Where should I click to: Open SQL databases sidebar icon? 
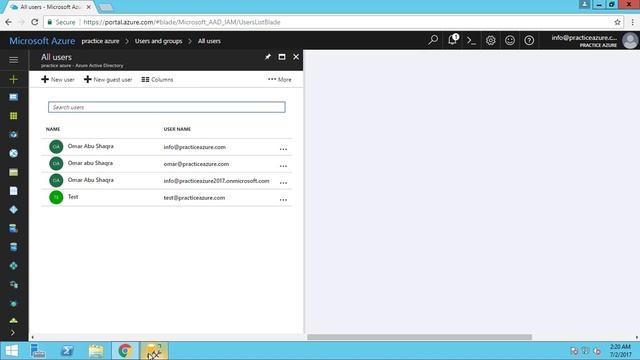click(13, 229)
